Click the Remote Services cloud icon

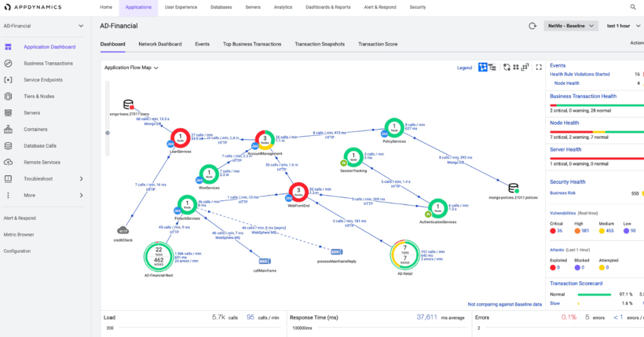click(8, 162)
